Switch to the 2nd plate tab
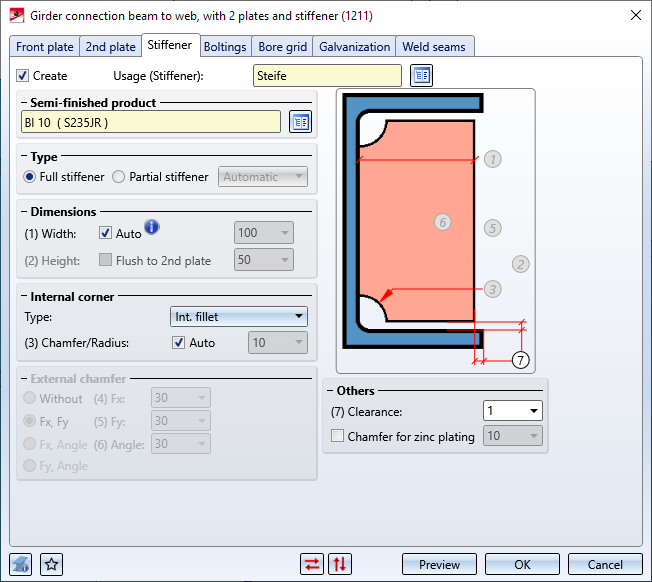 pyautogui.click(x=111, y=47)
